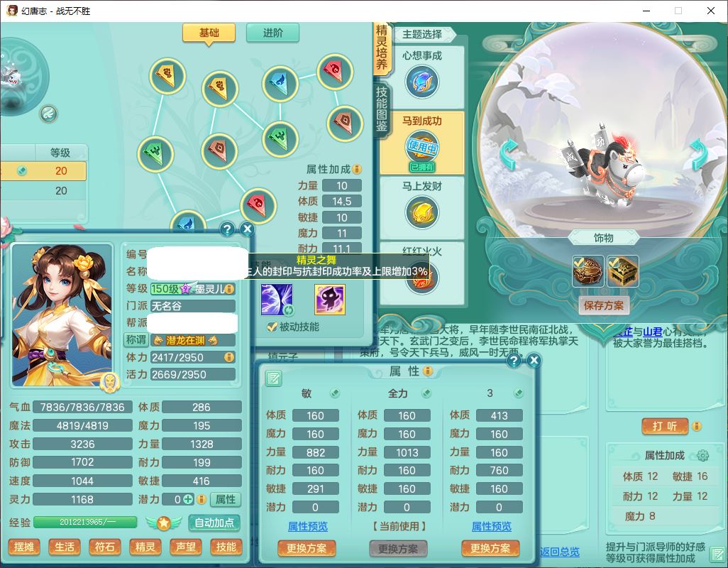Click the top-right red swirl node
The width and height of the screenshot is (728, 568).
335,72
